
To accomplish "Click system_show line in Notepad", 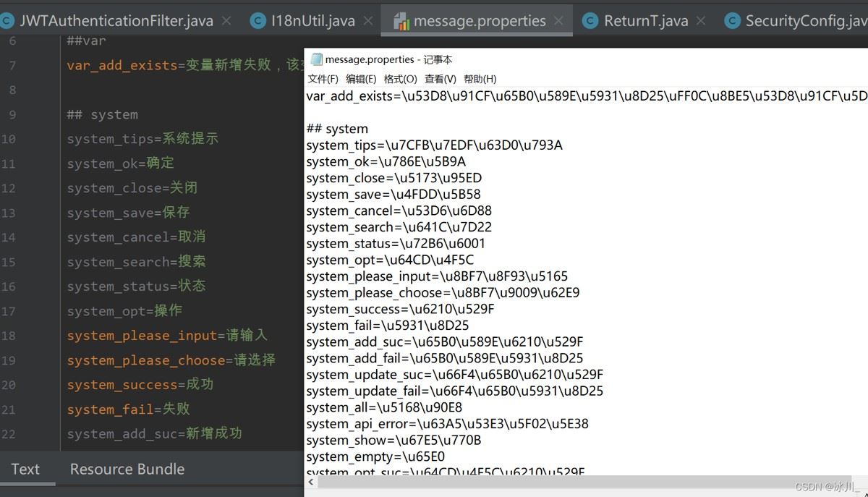I will (x=393, y=441).
